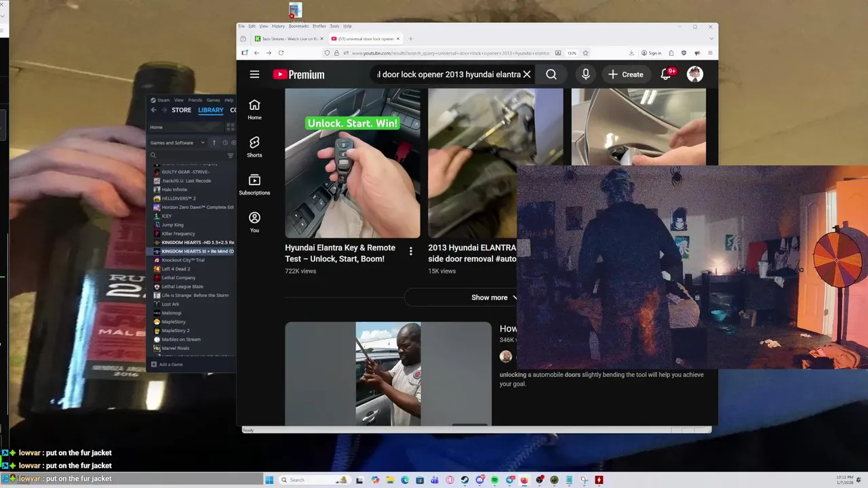Go forward in Firefox navigation

click(269, 53)
